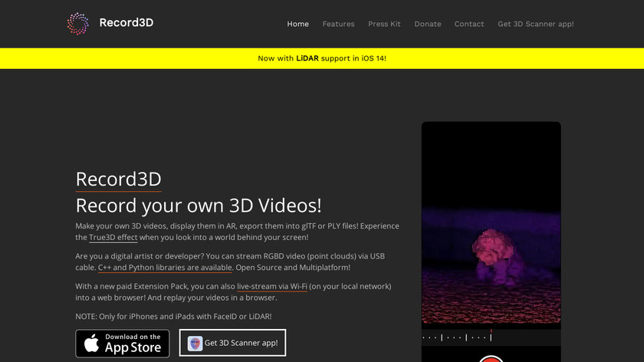Click the Record your own 3D Videos! heading

pos(199,206)
